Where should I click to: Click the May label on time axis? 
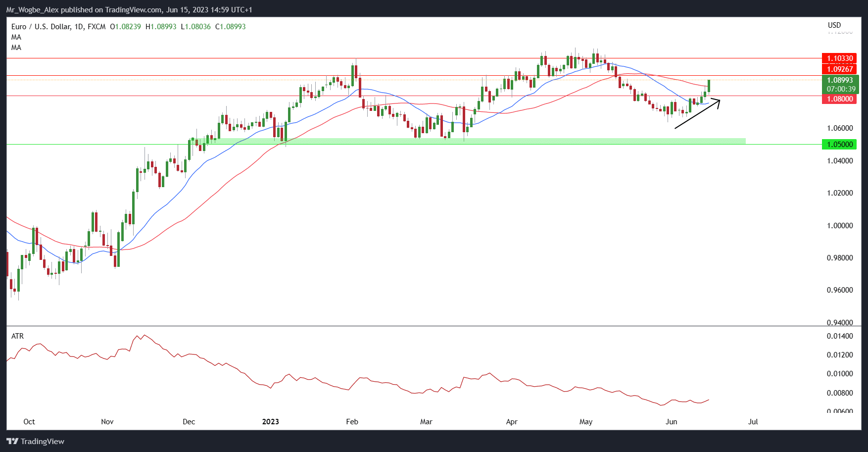pyautogui.click(x=586, y=422)
